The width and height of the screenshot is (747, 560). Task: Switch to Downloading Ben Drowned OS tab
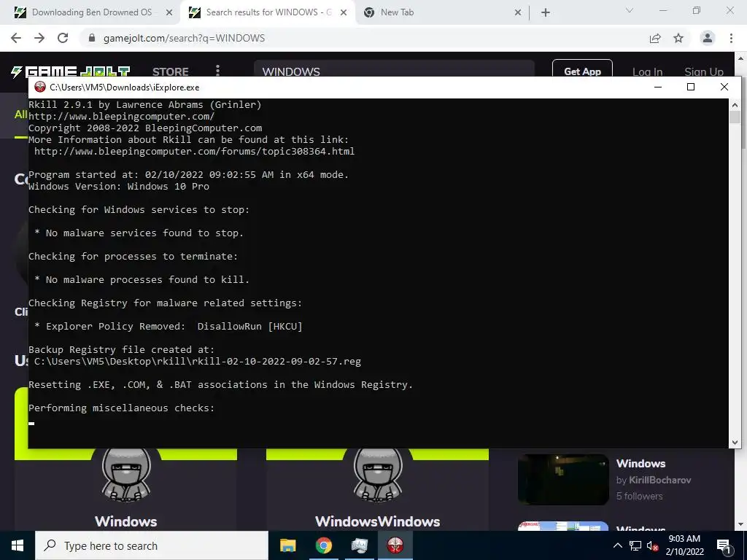[x=90, y=12]
